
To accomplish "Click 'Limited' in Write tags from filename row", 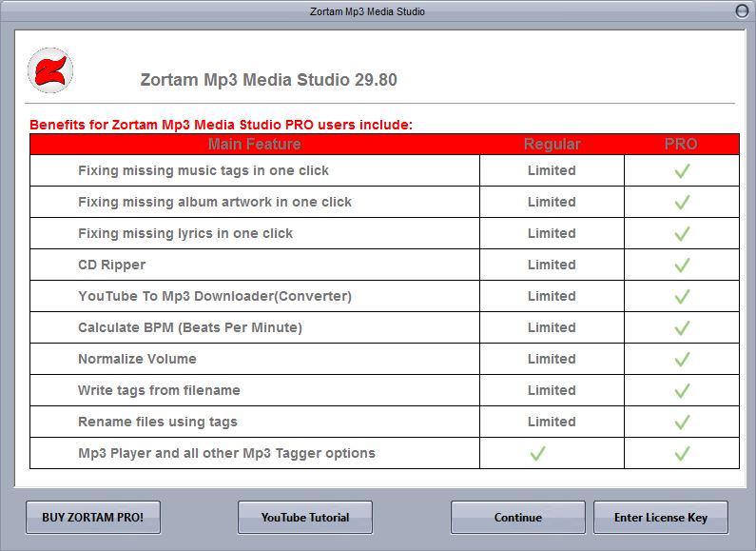I will (552, 390).
